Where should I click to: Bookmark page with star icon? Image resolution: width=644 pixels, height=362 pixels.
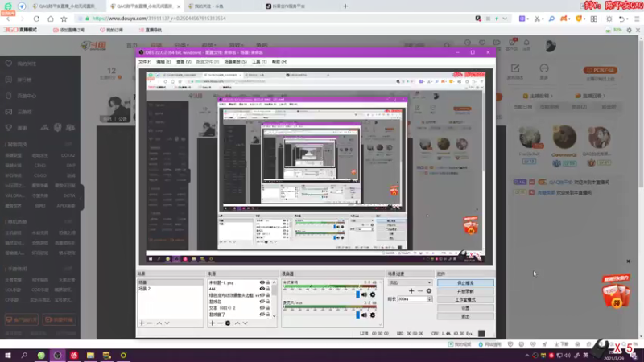64,19
